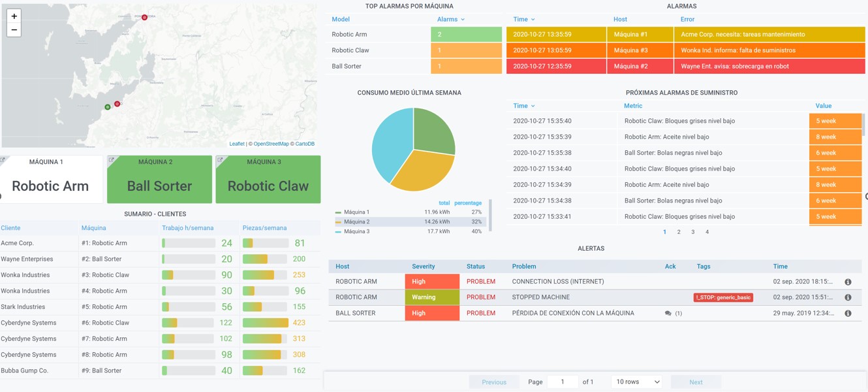The image size is (868, 392).
Task: Click info icon for STOPPED MACHINE alert
Action: point(848,297)
